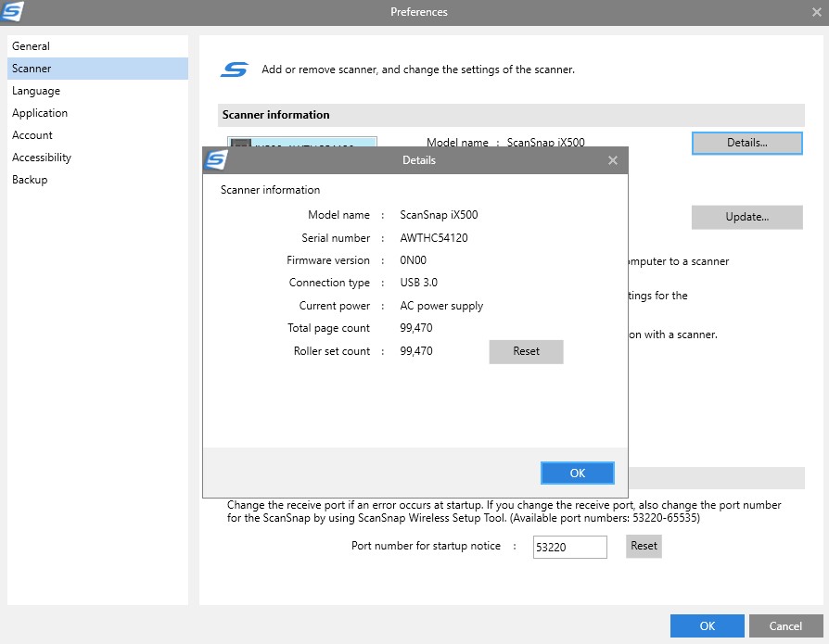
Task: Open the General preferences section
Action: [32, 46]
